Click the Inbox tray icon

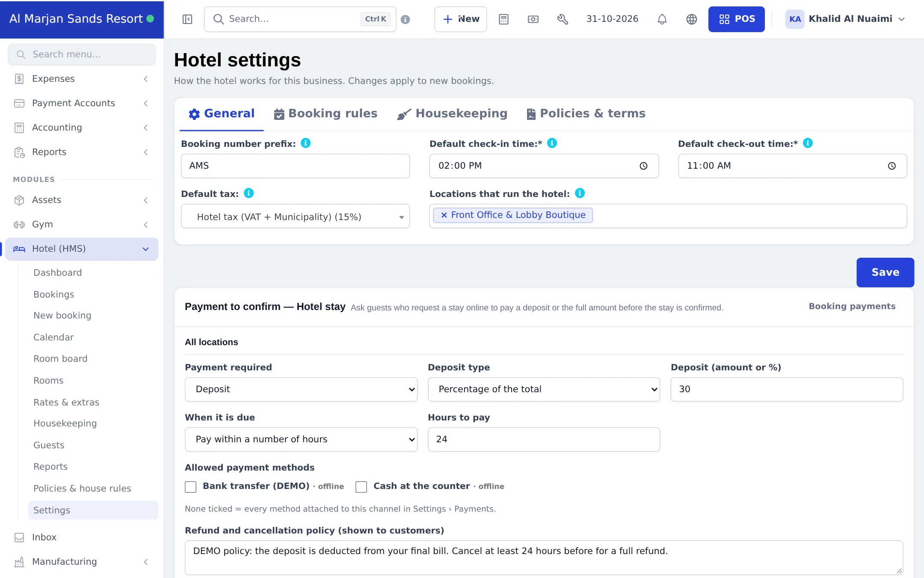click(19, 537)
